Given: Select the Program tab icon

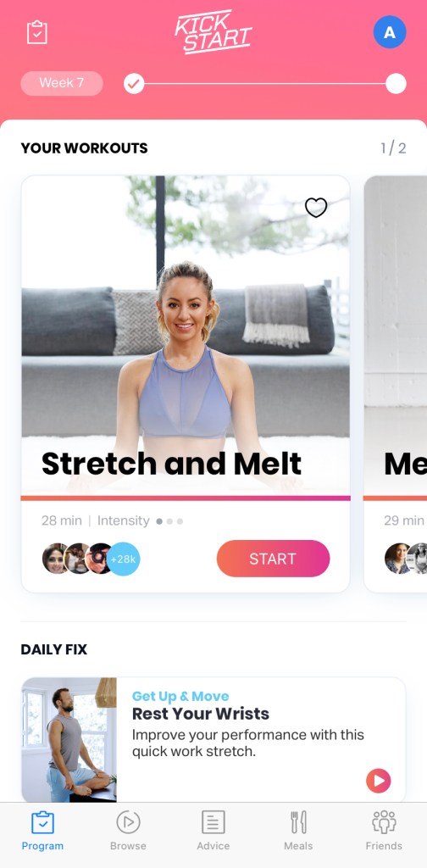Looking at the screenshot, I should click(42, 822).
